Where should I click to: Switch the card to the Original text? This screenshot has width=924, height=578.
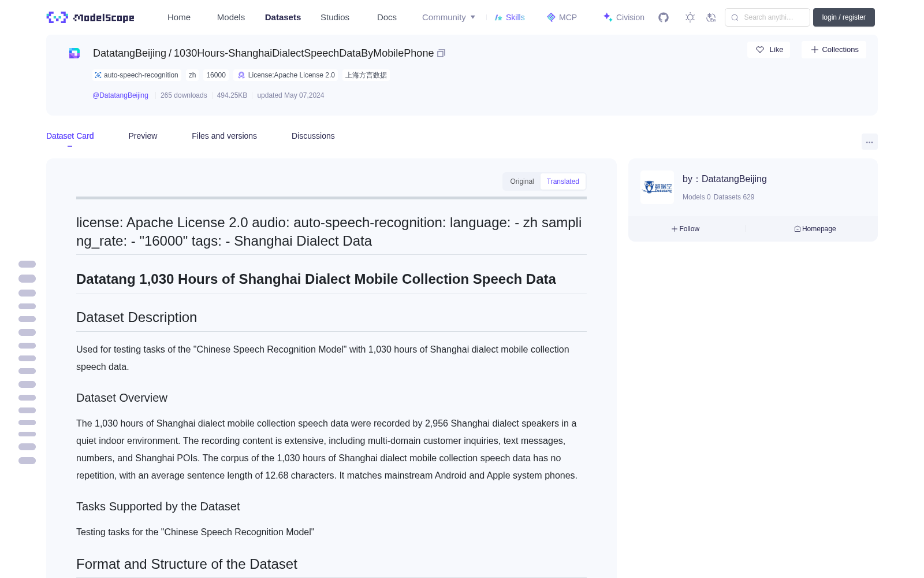522,181
